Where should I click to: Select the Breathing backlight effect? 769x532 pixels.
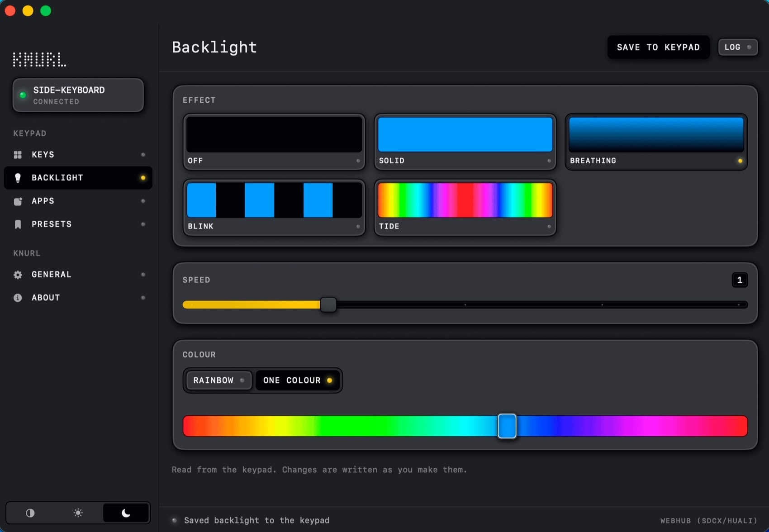pyautogui.click(x=656, y=142)
